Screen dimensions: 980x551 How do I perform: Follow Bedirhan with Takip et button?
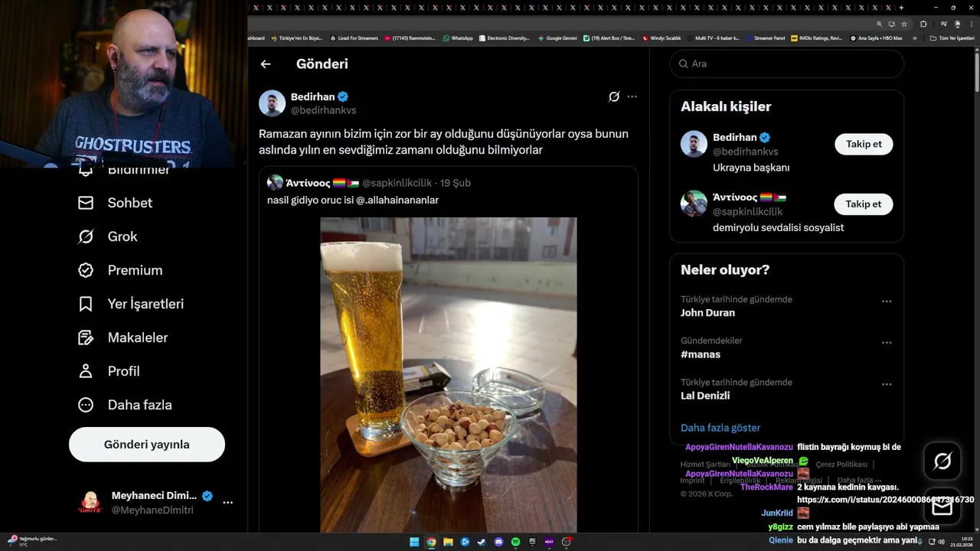point(864,144)
